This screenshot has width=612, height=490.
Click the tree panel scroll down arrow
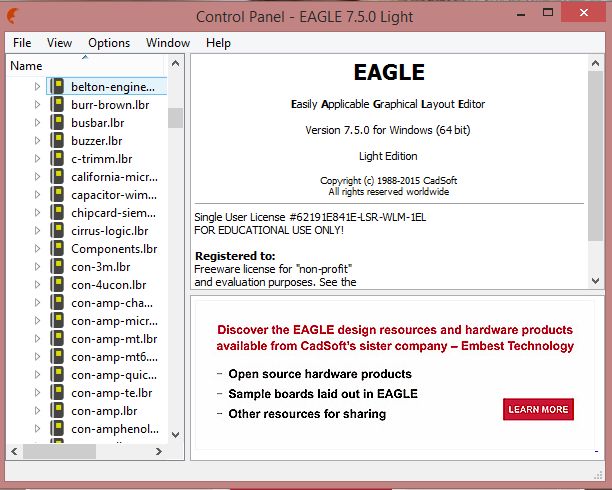[176, 435]
